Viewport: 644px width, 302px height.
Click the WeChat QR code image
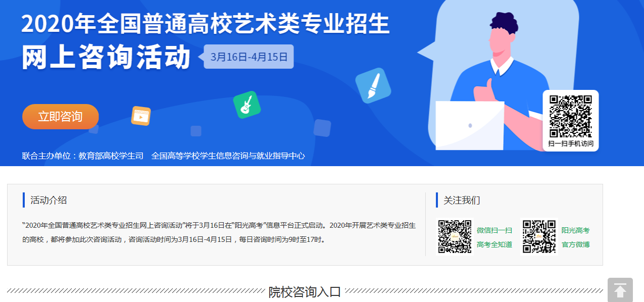(x=455, y=236)
